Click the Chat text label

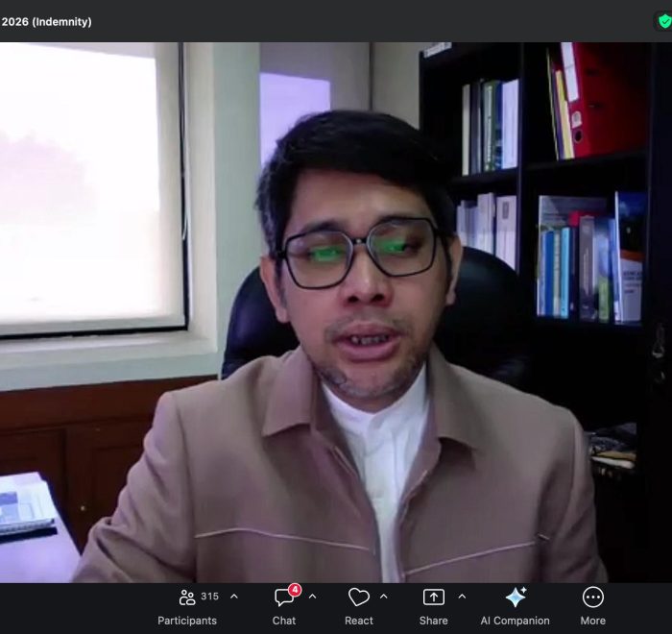click(x=284, y=621)
